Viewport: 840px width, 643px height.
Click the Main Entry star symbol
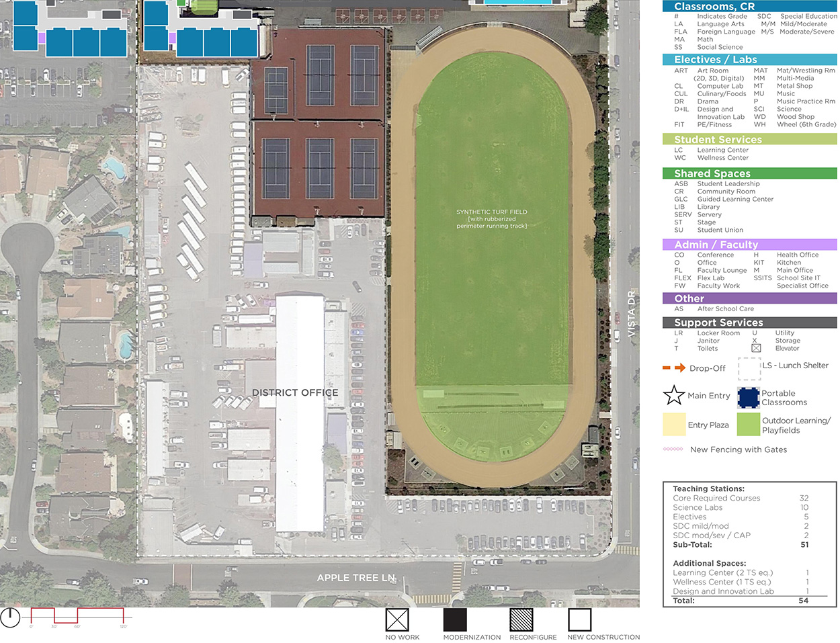coord(674,395)
